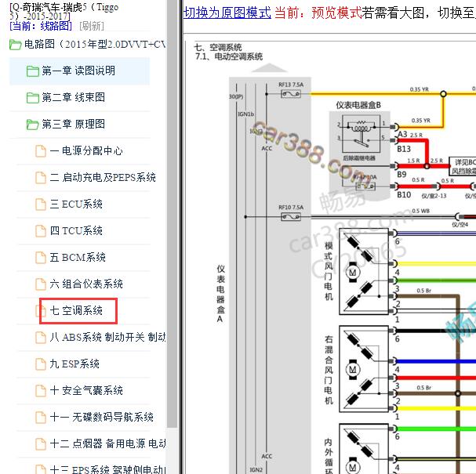Click document icon beside 一 电源分配中心
The height and width of the screenshot is (474, 476).
click(41, 151)
